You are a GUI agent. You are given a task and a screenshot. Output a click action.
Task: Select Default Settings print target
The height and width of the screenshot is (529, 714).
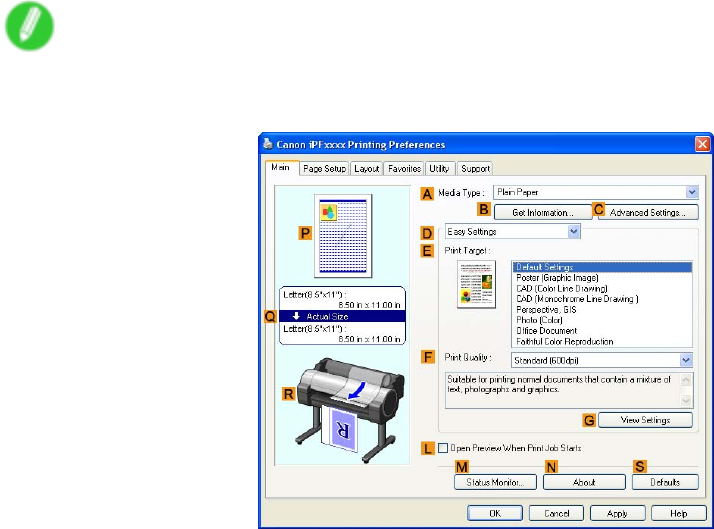[x=602, y=267]
